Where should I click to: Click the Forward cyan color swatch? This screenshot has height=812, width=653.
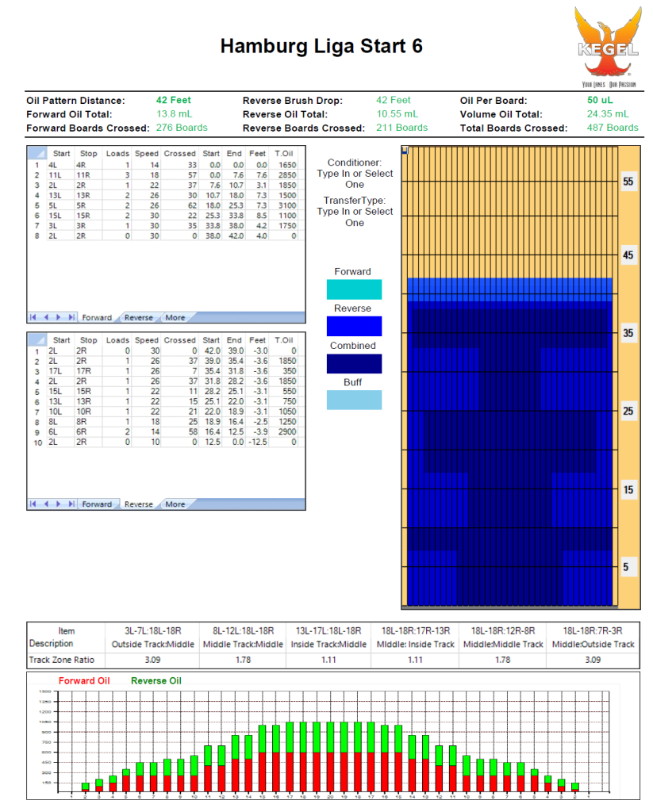click(354, 289)
